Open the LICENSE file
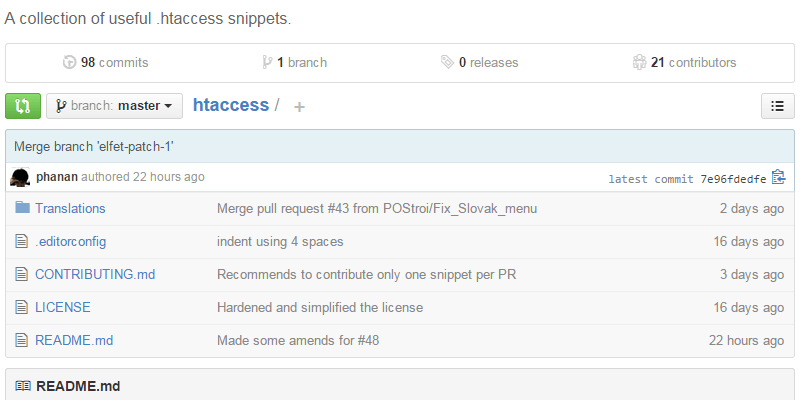This screenshot has width=800, height=400. click(x=63, y=307)
